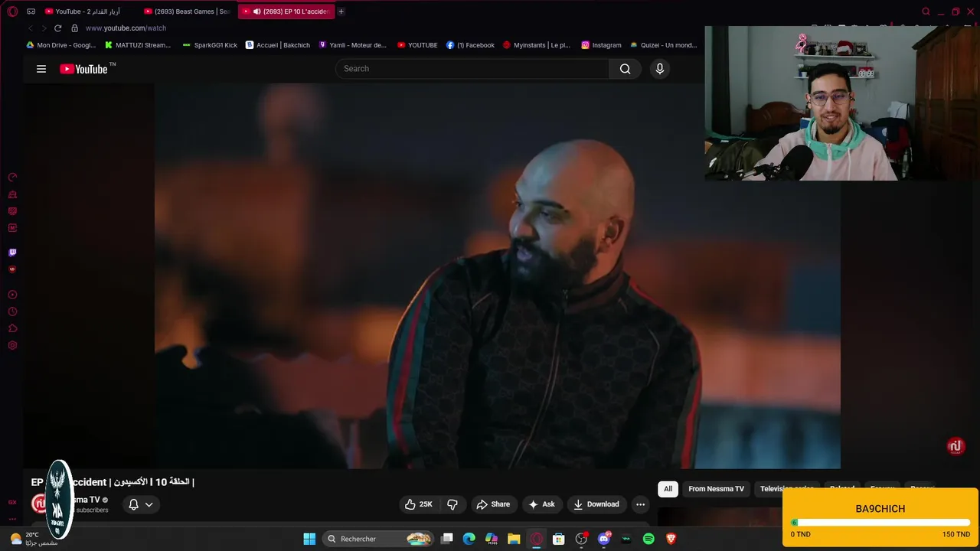Open the History clock sidebar icon
This screenshot has width=980, height=551.
click(x=12, y=311)
